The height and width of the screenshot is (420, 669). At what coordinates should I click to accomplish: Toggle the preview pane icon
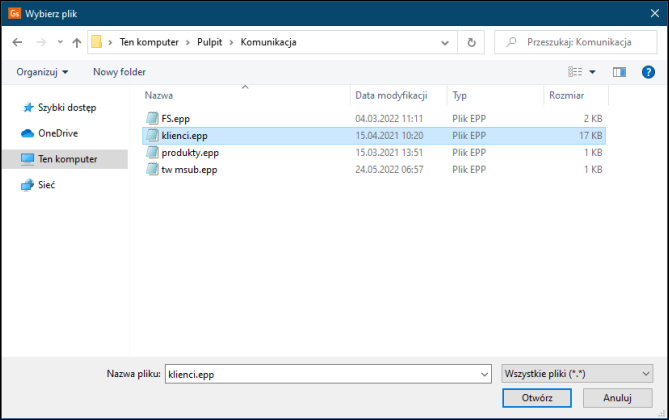coord(619,72)
